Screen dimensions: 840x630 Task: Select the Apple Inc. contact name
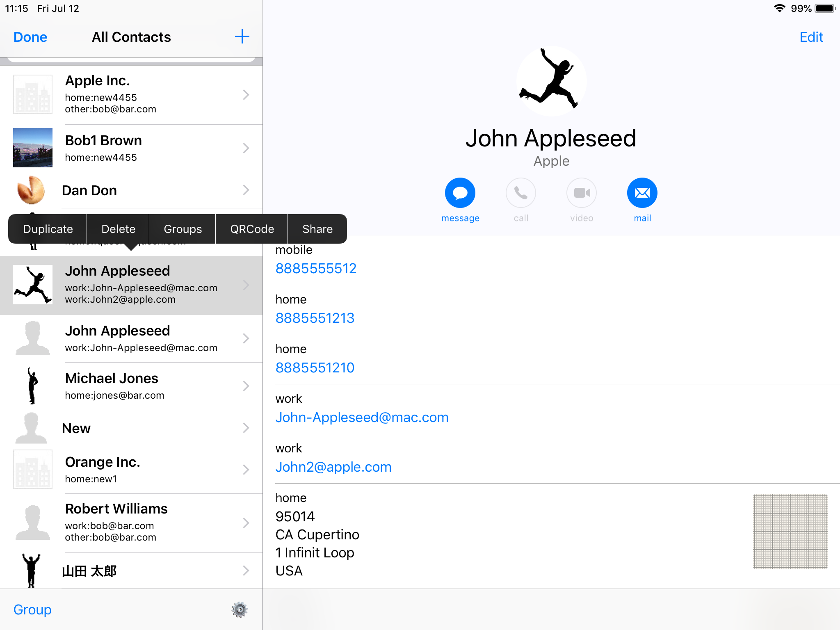98,80
